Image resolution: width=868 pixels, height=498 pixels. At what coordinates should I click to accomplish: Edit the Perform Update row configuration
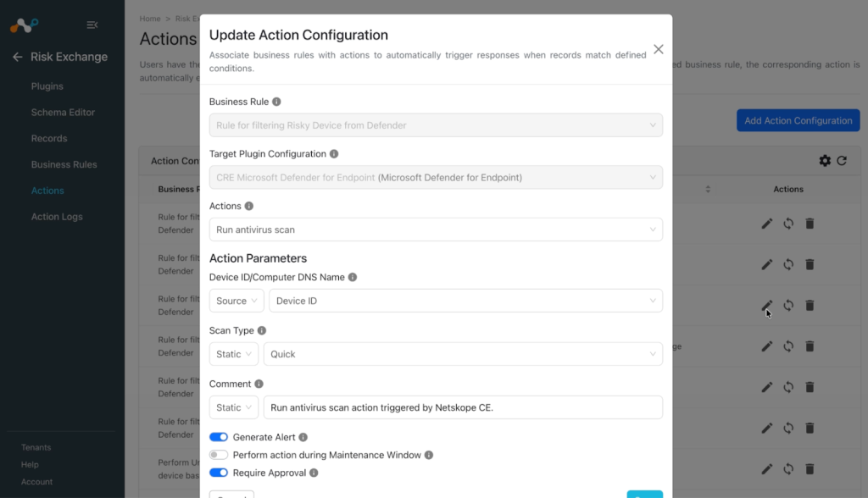point(766,469)
